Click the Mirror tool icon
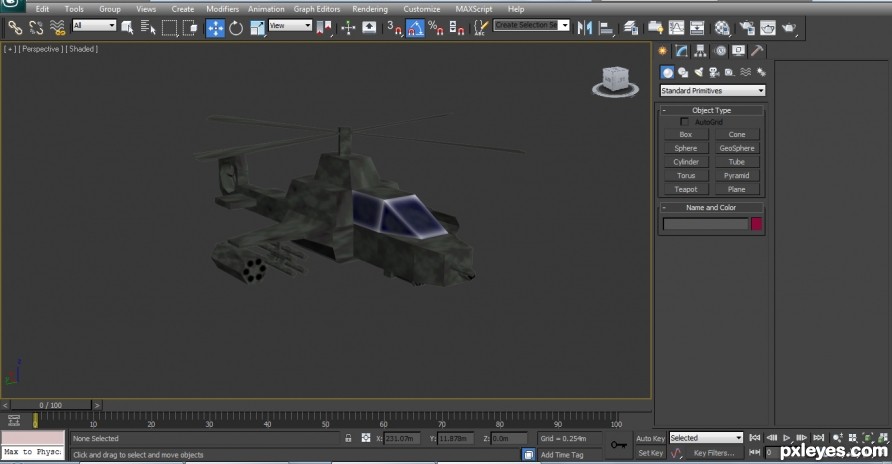This screenshot has width=892, height=464. (584, 27)
